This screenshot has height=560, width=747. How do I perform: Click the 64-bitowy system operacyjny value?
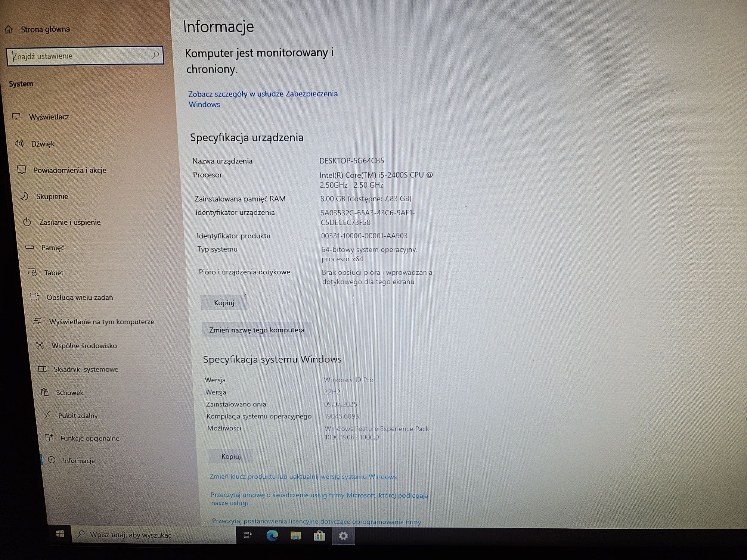(x=369, y=254)
